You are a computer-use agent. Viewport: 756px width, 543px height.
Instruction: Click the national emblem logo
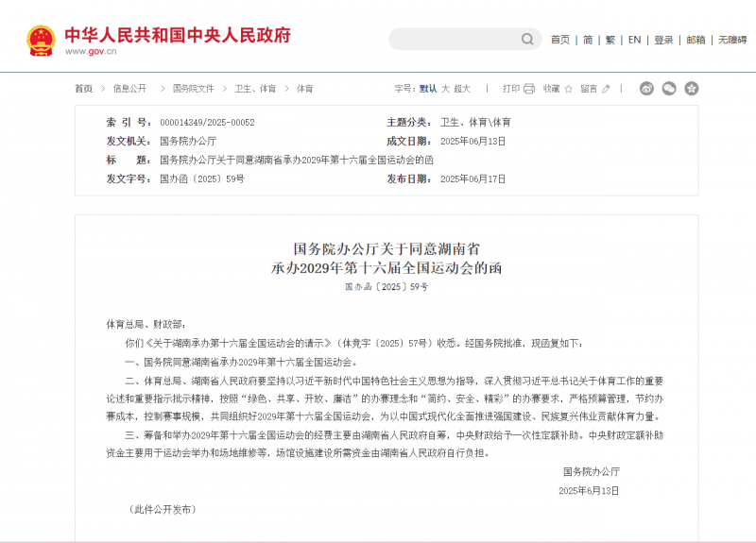41,41
